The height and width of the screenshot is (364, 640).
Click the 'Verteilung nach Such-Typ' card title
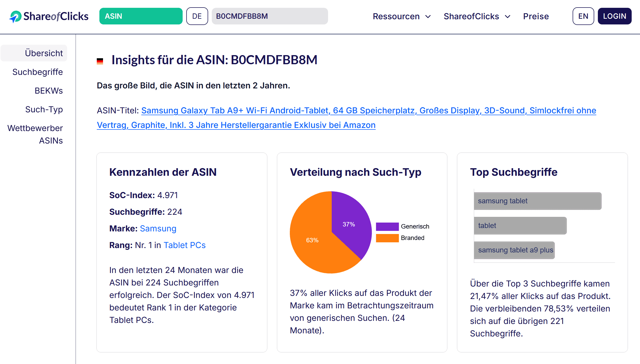[x=356, y=172]
